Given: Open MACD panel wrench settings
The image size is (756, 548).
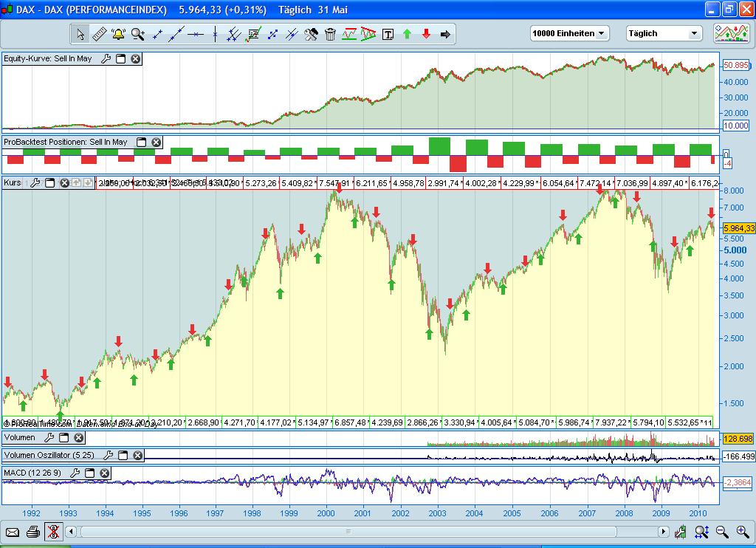Looking at the screenshot, I should click(75, 473).
